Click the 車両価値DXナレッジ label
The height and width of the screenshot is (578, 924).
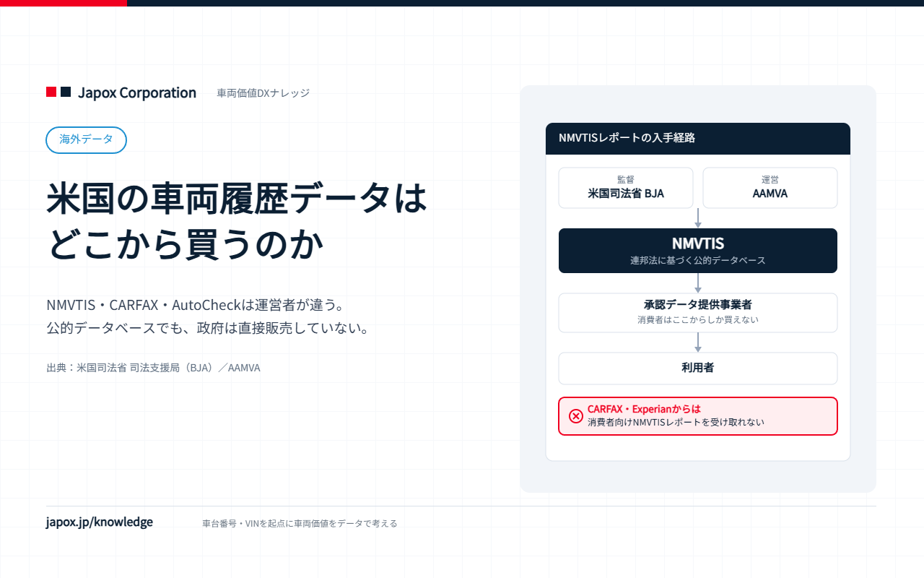(263, 93)
